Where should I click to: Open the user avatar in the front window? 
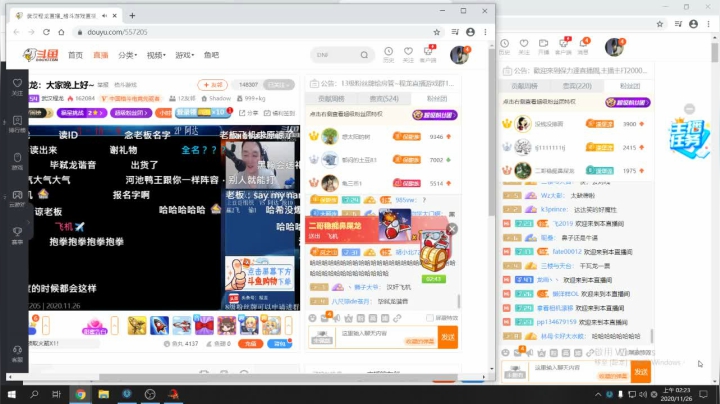459,55
